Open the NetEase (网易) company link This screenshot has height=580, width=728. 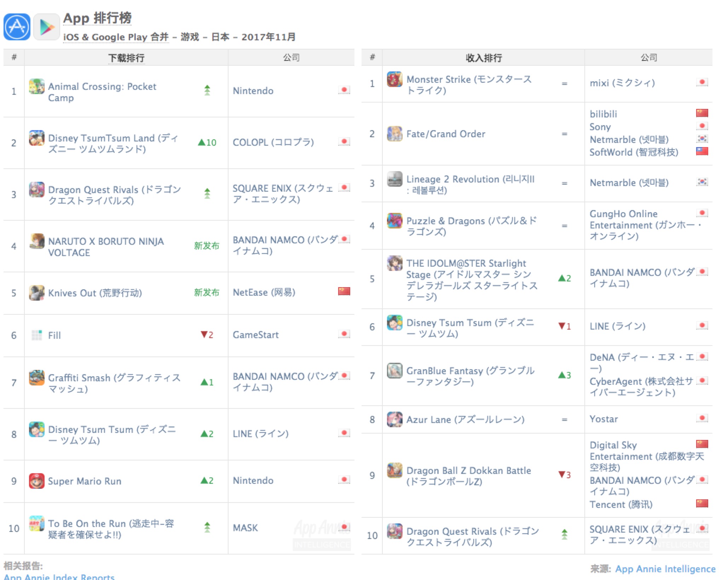point(264,292)
